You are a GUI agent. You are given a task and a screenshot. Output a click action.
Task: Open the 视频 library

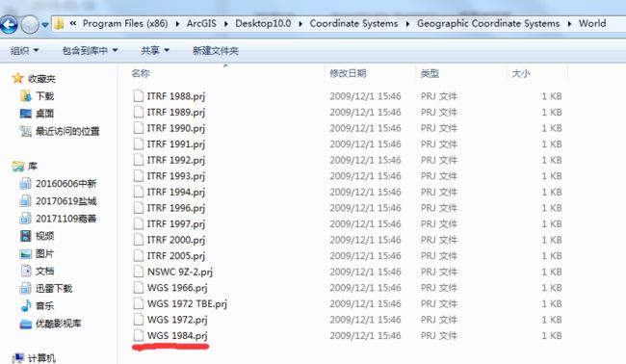tap(44, 236)
